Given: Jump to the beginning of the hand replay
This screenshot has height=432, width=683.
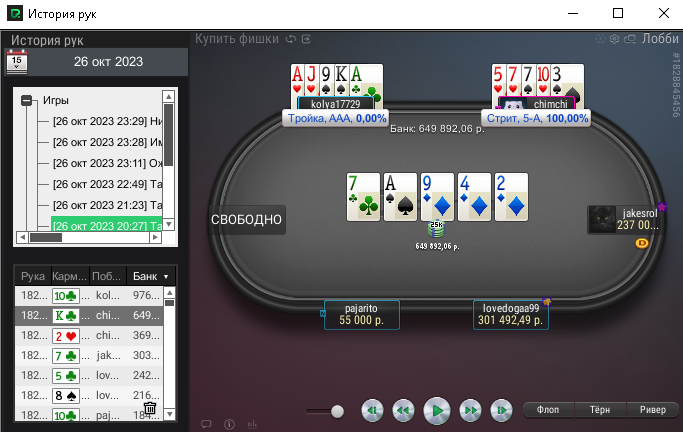Looking at the screenshot, I should (372, 411).
